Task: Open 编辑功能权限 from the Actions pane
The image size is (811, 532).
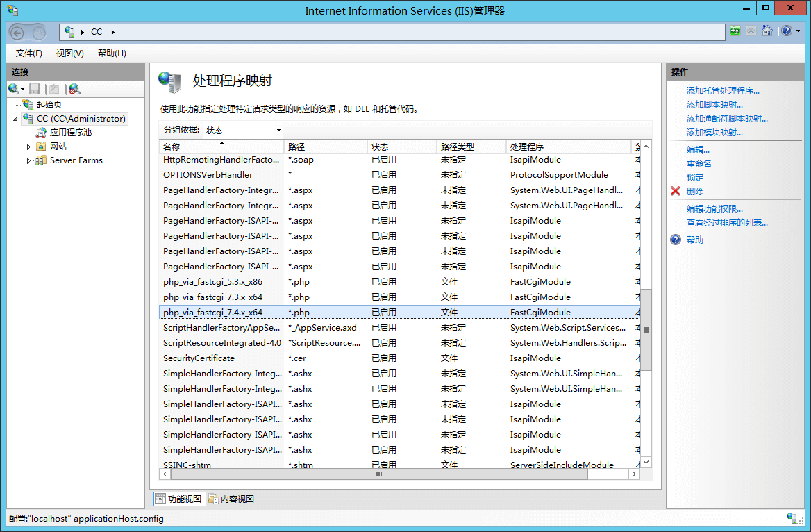Action: coord(715,208)
